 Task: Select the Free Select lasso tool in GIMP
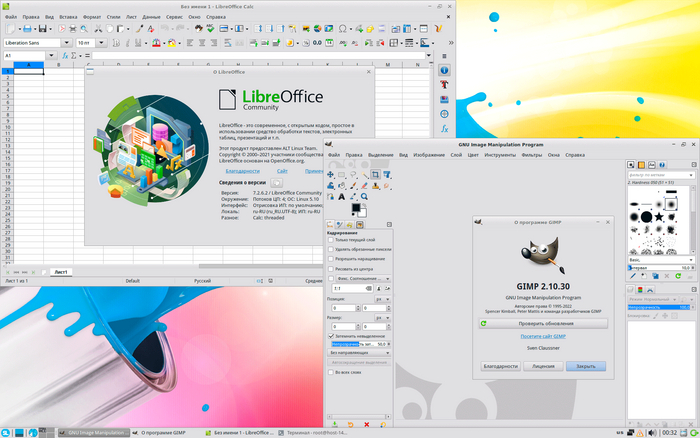point(353,174)
